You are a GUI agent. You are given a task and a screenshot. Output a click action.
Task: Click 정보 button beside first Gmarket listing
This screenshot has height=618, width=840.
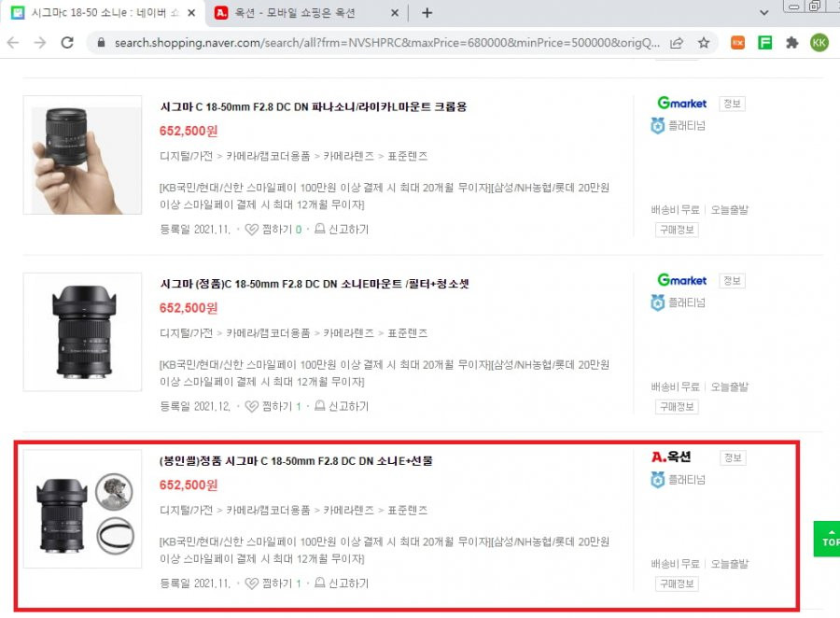732,104
